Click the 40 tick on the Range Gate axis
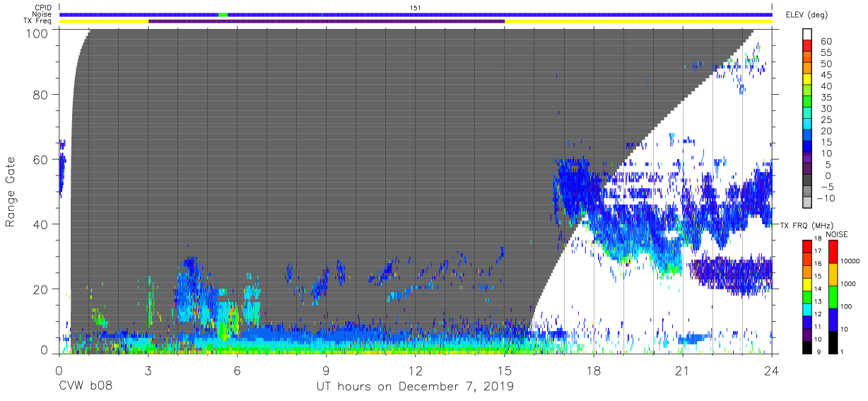Image resolution: width=868 pixels, height=401 pixels. [40, 224]
